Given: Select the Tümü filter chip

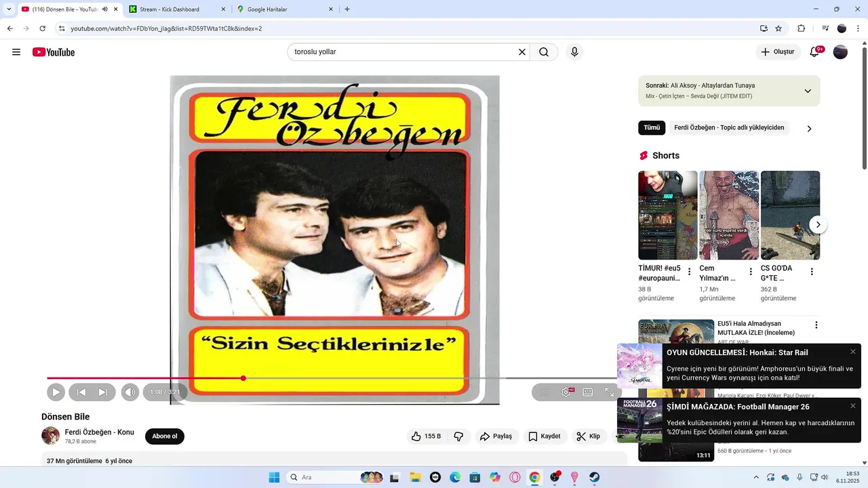Looking at the screenshot, I should coord(652,127).
